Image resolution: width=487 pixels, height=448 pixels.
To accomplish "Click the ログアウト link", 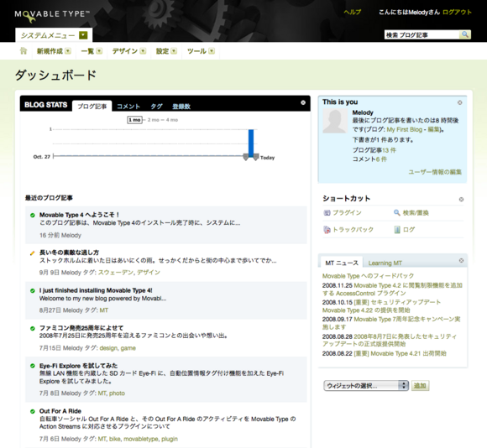I will pos(457,12).
